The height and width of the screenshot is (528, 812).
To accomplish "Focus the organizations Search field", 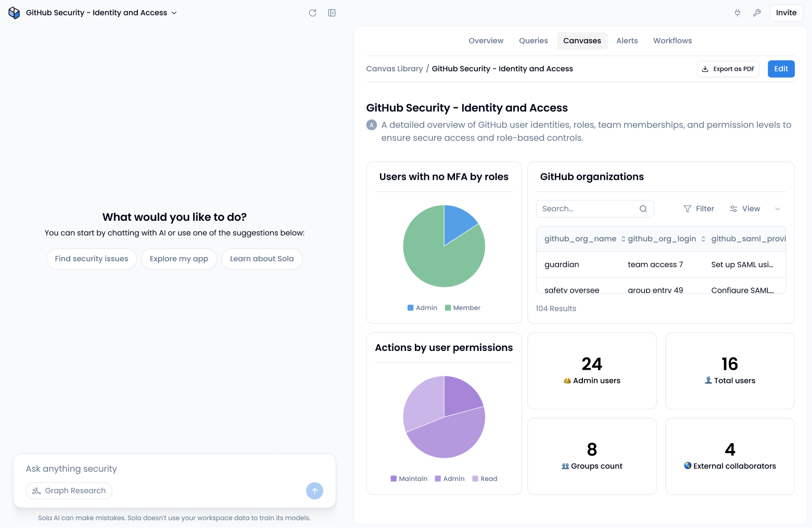I will coord(594,209).
